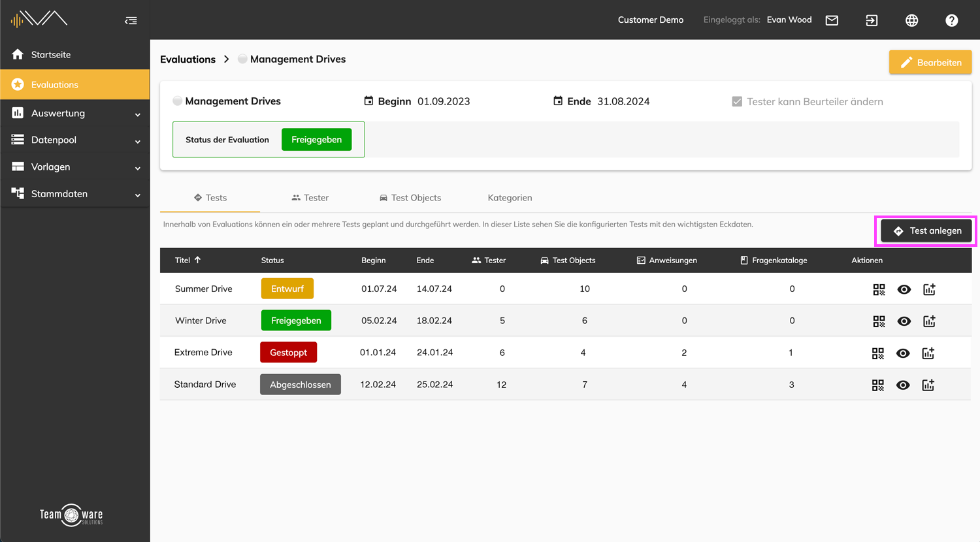980x542 pixels.
Task: Go to Startseite in the sidebar
Action: [75, 54]
